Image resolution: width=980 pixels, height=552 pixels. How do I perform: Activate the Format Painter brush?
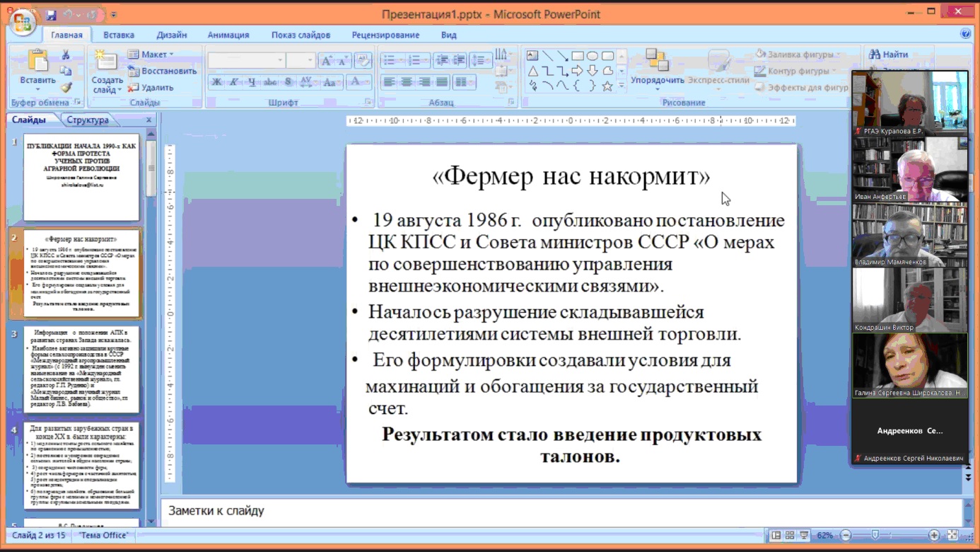66,87
